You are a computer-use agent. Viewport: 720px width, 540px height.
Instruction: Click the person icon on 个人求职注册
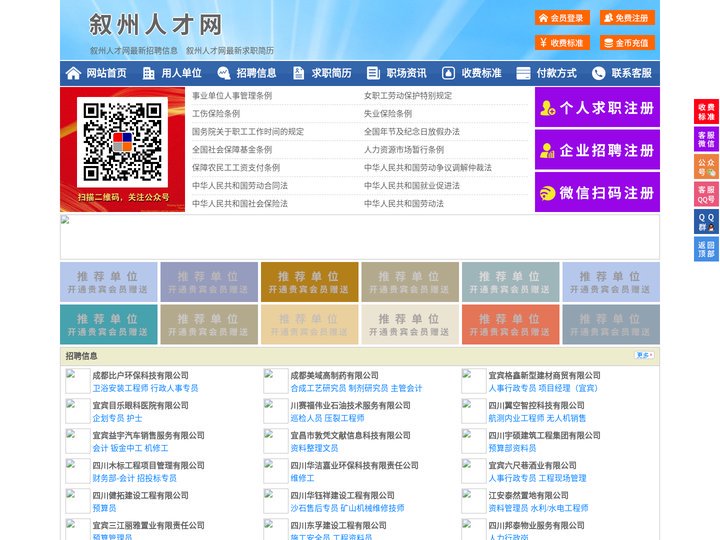pyautogui.click(x=548, y=108)
